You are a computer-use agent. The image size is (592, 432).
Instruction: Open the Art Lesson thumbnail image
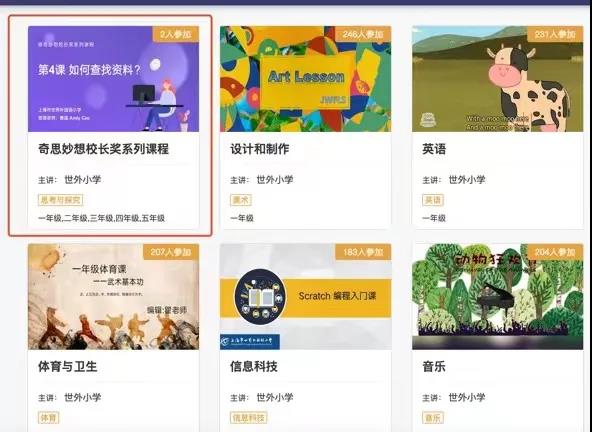[305, 79]
